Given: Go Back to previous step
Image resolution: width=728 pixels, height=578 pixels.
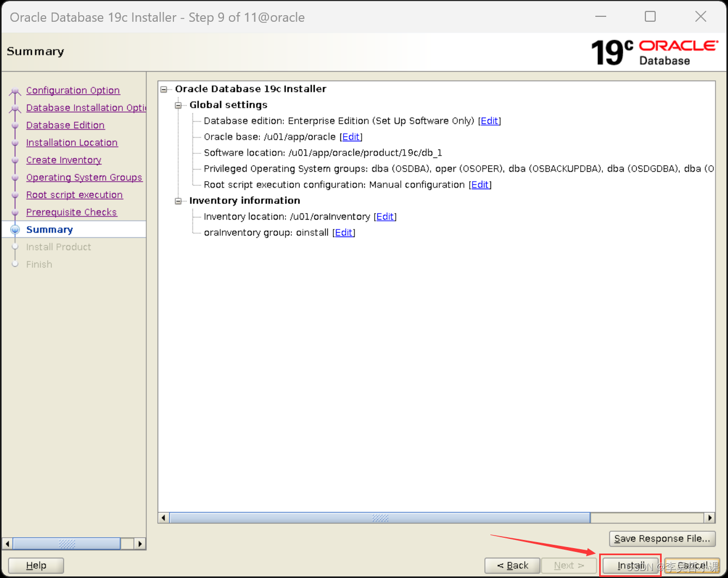Looking at the screenshot, I should (x=513, y=565).
